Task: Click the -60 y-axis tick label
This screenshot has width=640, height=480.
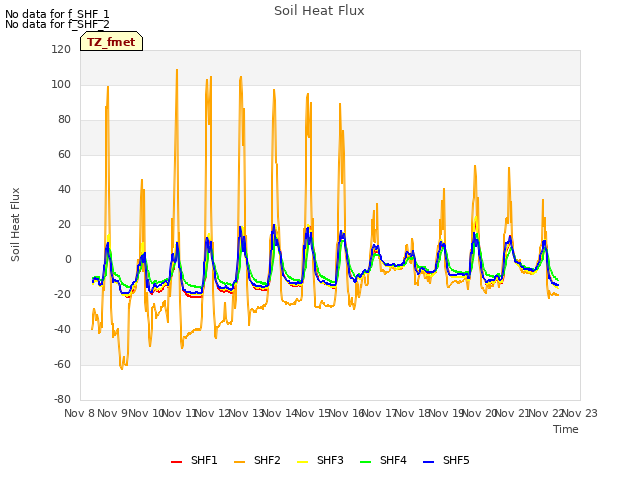Action: tap(62, 364)
